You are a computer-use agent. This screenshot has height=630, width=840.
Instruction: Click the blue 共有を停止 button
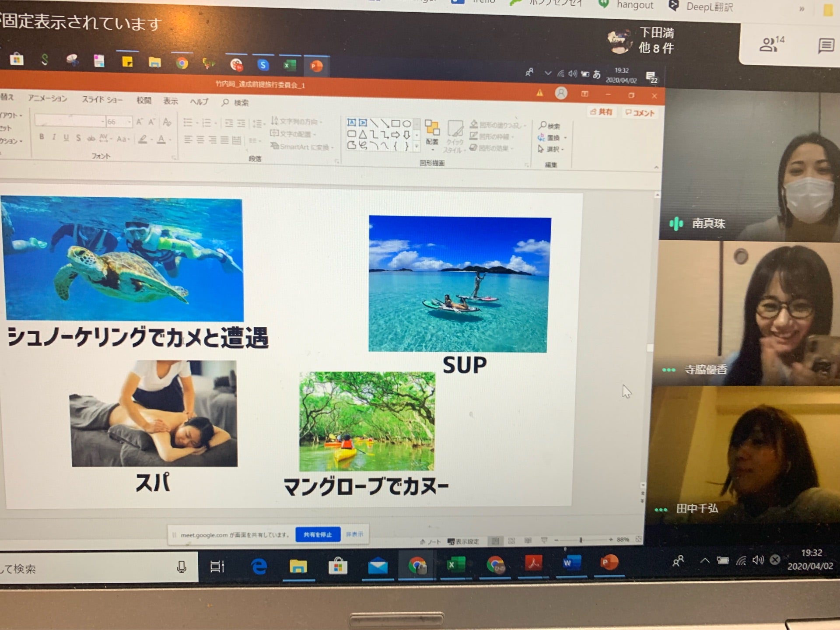tap(318, 534)
